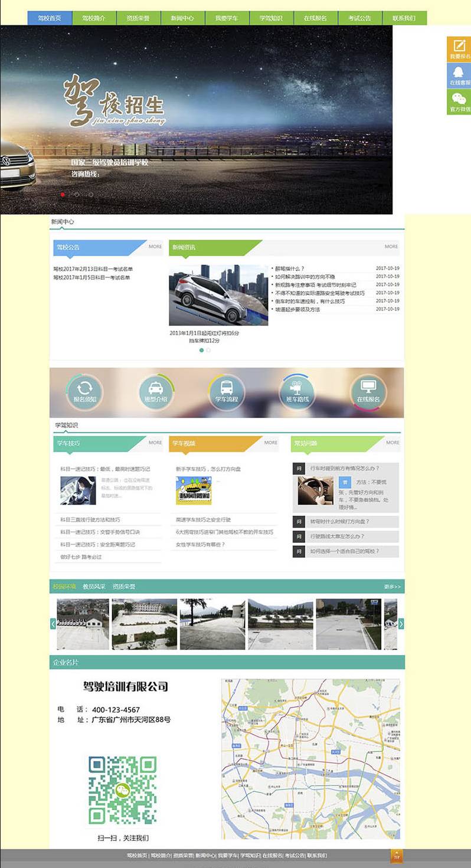The image size is (471, 868).
Task: Open 驾校首页 in top navigation
Action: [x=50, y=18]
